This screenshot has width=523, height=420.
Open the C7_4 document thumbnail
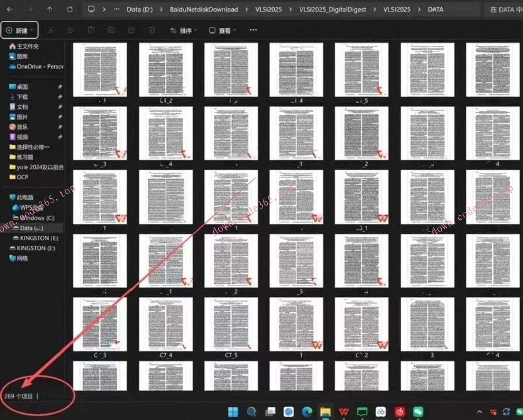pos(166,324)
